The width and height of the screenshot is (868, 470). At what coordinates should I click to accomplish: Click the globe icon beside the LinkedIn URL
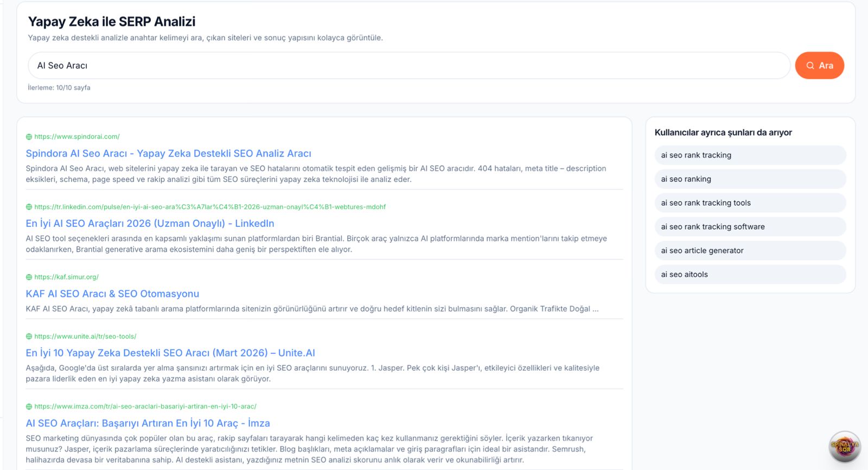point(29,207)
